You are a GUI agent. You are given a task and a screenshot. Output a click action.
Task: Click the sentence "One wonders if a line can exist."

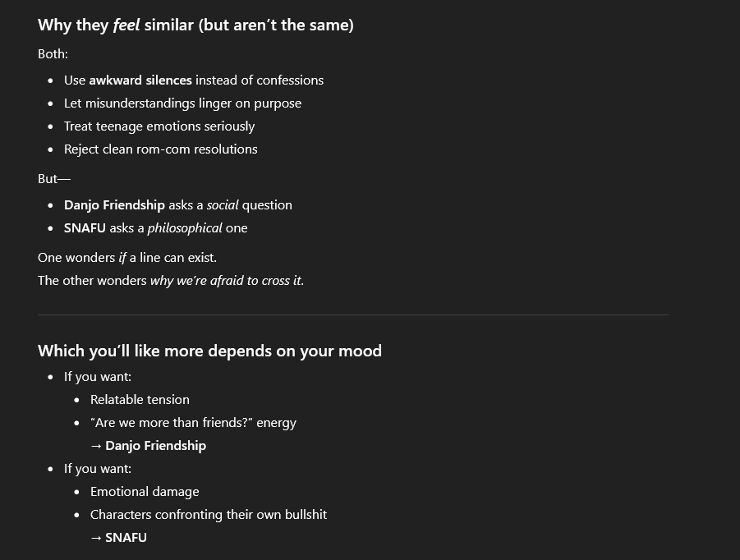point(127,258)
